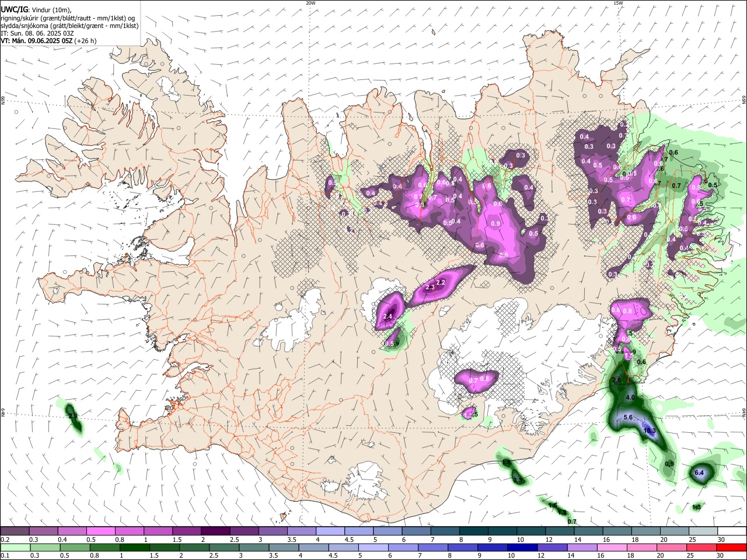The width and height of the screenshot is (747, 560).
Task: Pick the first snow-scale swatch between 0.2 and 0.3
Action: (15, 531)
